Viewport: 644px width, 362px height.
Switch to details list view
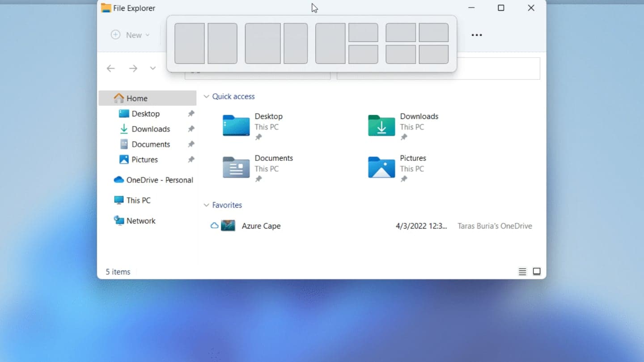[x=522, y=272]
